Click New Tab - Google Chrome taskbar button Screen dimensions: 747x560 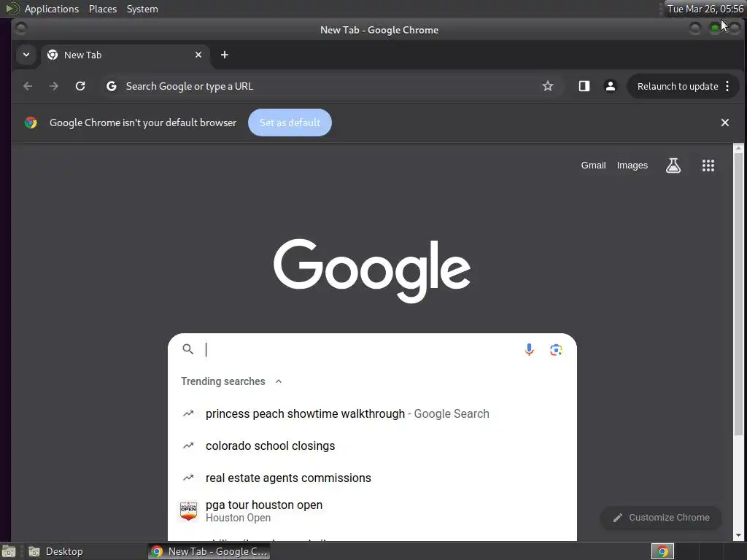pos(209,551)
